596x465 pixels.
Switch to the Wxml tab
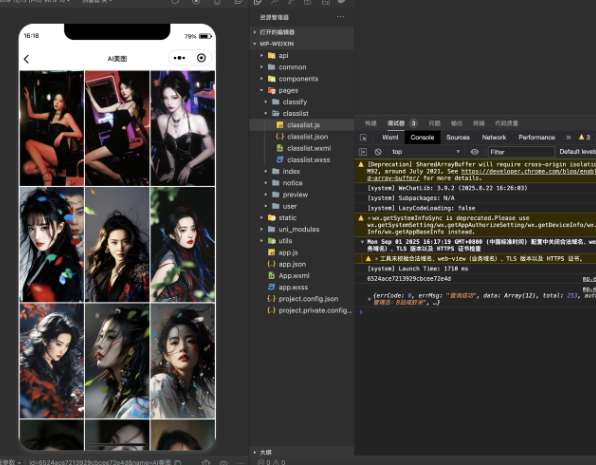390,137
